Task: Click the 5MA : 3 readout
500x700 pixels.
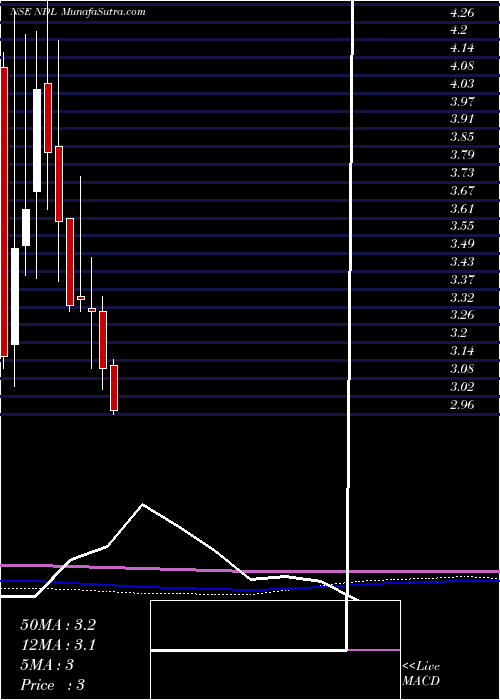Action: [x=47, y=665]
